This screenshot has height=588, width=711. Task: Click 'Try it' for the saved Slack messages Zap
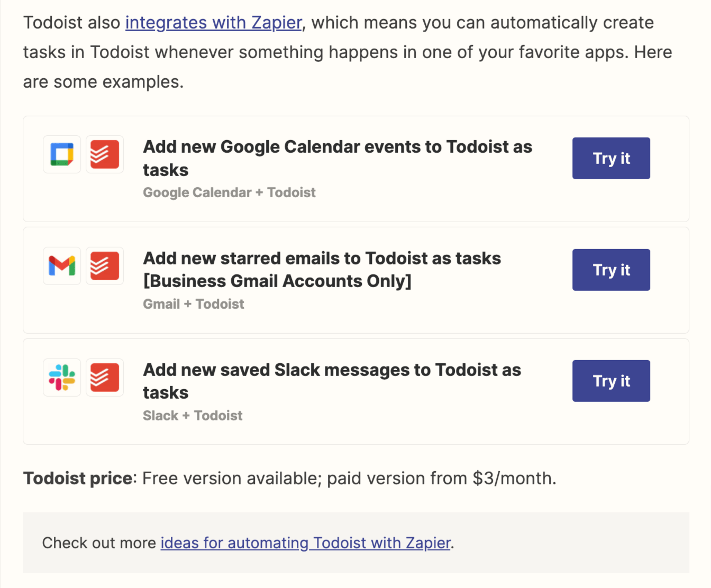point(611,381)
